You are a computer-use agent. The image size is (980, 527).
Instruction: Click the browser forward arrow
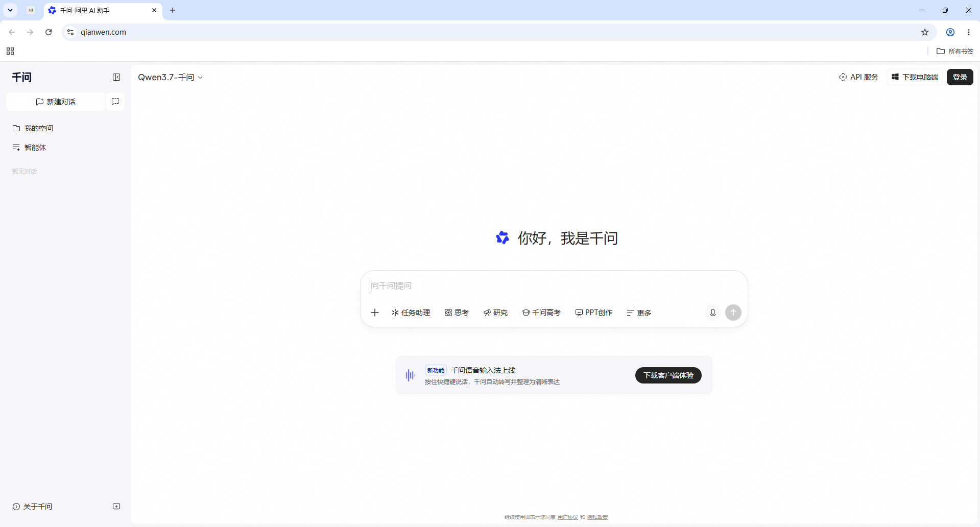pyautogui.click(x=30, y=32)
